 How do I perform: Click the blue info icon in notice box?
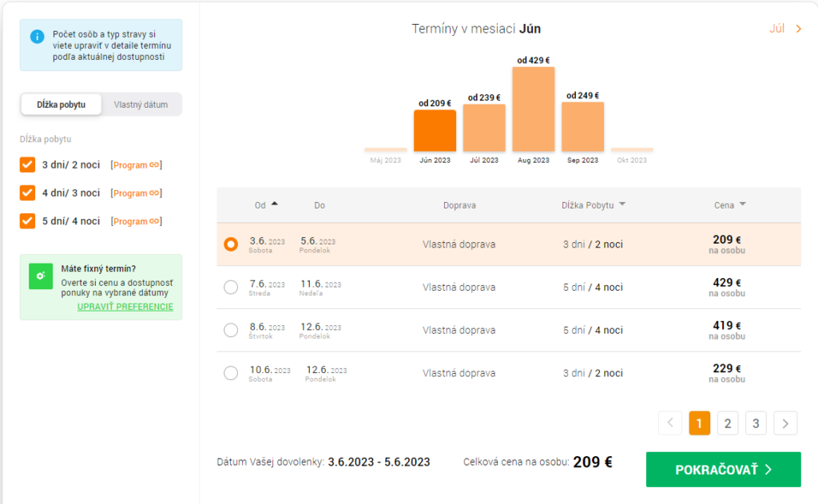[x=37, y=36]
